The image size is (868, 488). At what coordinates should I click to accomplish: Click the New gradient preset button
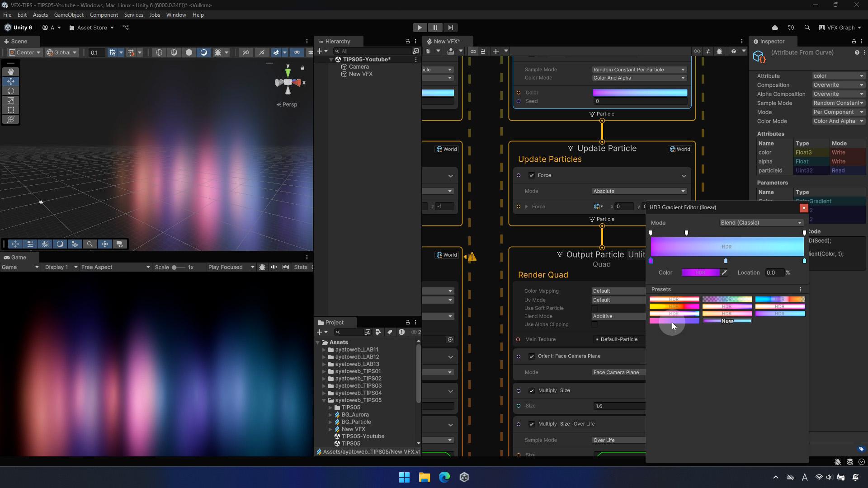click(x=727, y=321)
